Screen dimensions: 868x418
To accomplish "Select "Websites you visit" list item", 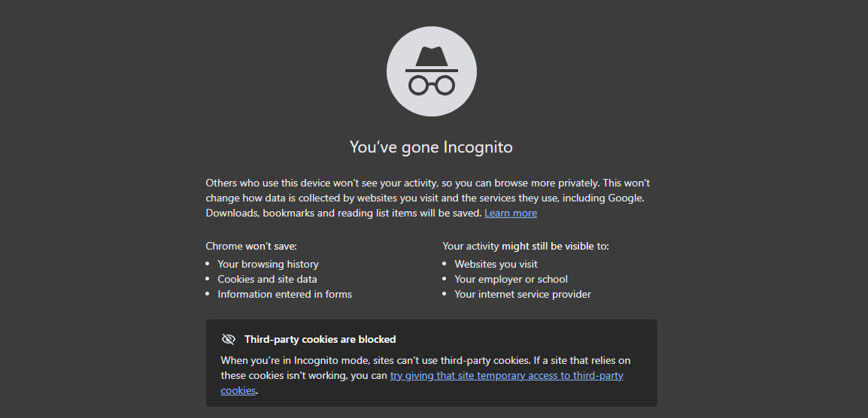I will (496, 265).
